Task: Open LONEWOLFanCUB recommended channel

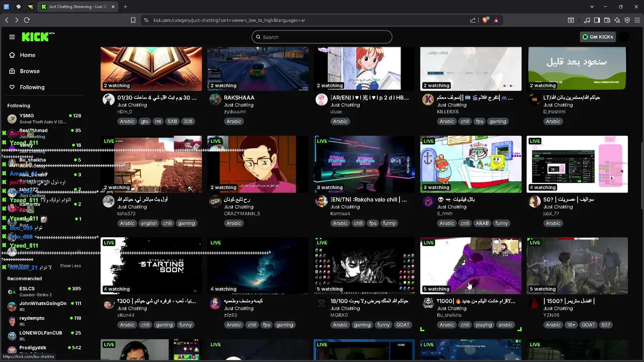Action: tap(44, 335)
